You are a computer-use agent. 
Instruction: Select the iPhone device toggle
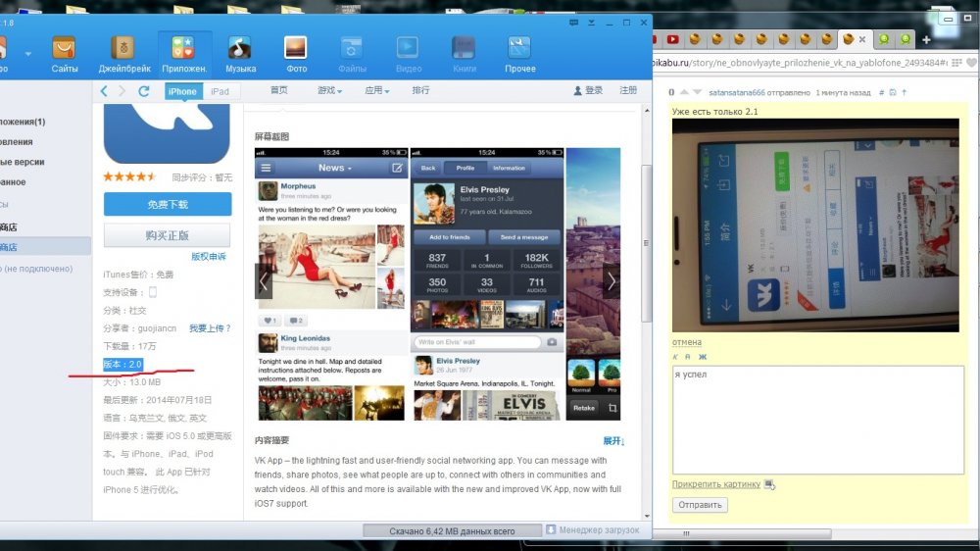(x=182, y=91)
